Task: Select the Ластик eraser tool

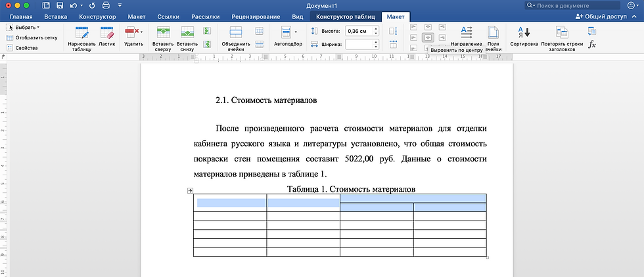Action: (x=106, y=37)
